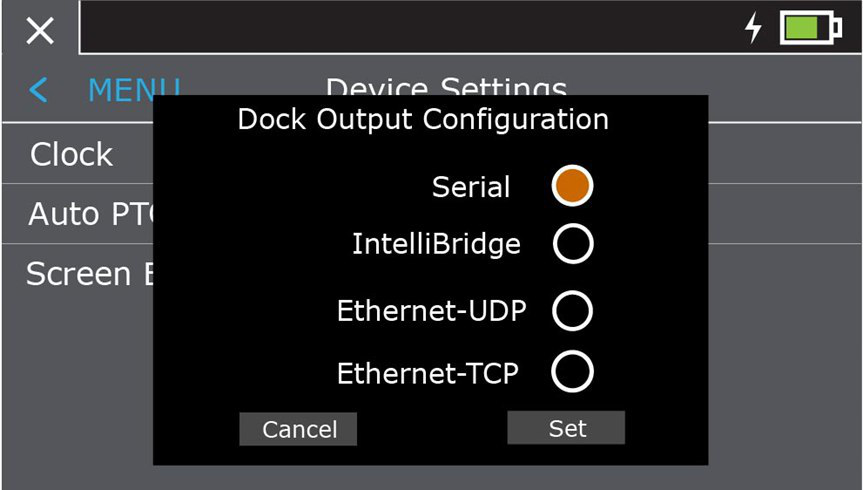Screen dimensions: 863x490
Task: Confirm the selection with the Set button
Action: click(x=566, y=428)
